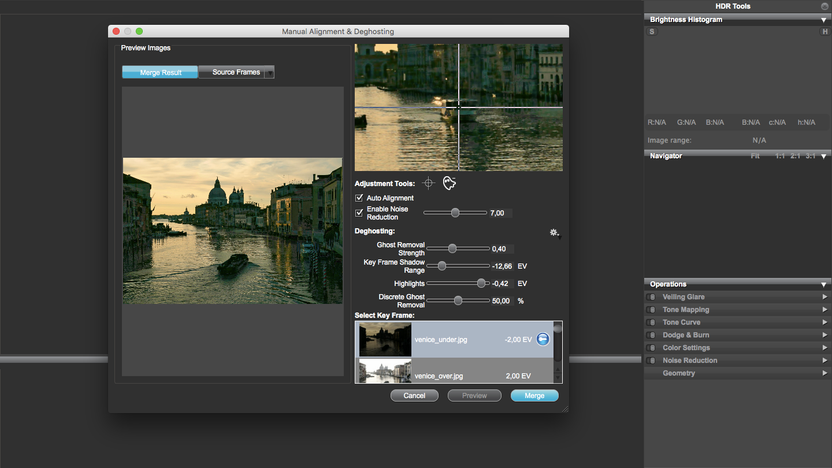832x468 pixels.
Task: Toggle the Dodge & Burn operation switch
Action: pos(652,335)
